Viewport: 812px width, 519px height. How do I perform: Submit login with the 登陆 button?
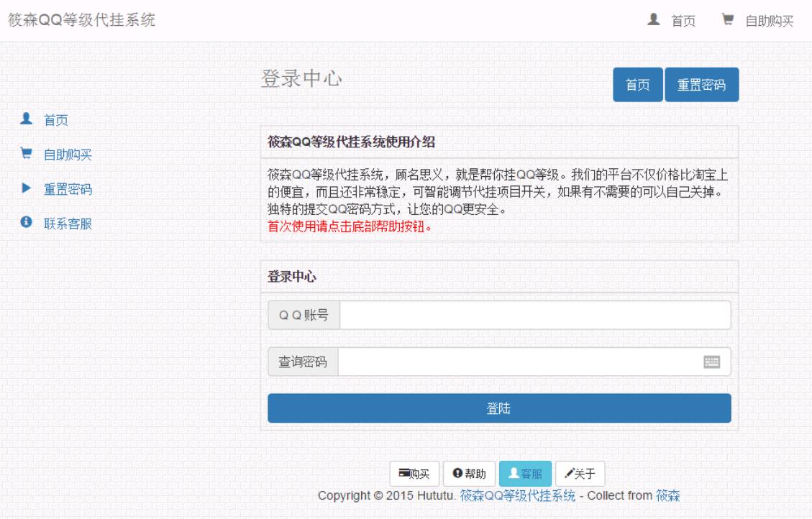[499, 408]
